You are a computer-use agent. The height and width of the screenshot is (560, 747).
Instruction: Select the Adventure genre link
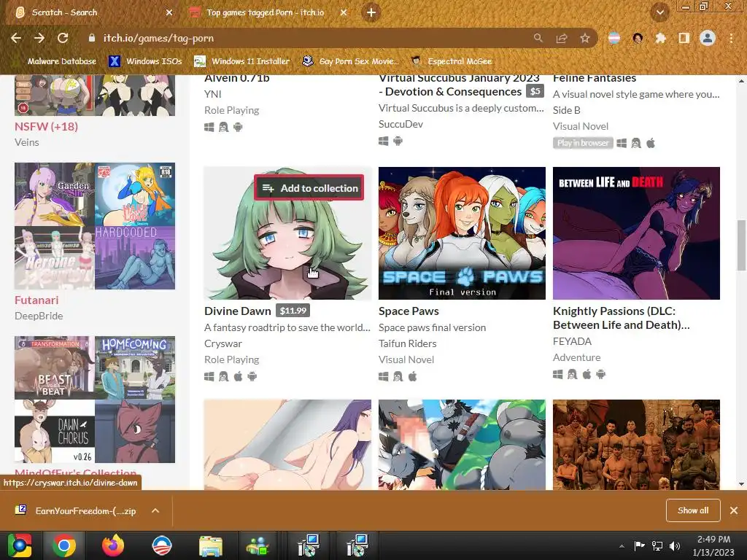pyautogui.click(x=576, y=357)
